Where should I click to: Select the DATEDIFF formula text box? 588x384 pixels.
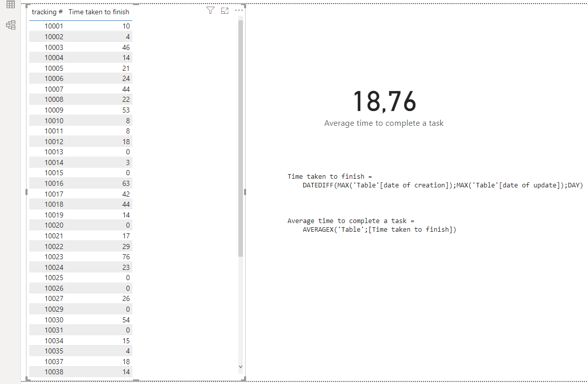(x=435, y=181)
